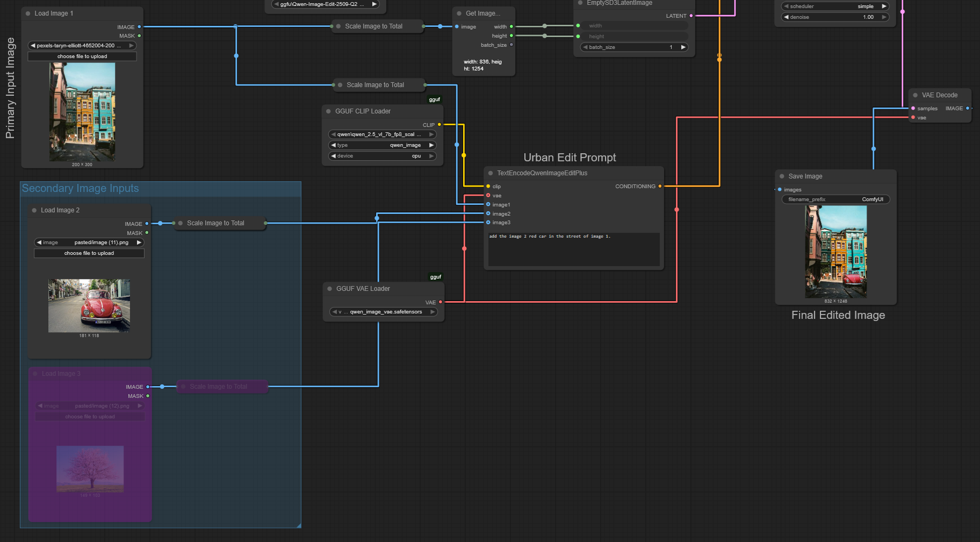
Task: Click the right arrow on the device cpu widget
Action: coord(431,156)
